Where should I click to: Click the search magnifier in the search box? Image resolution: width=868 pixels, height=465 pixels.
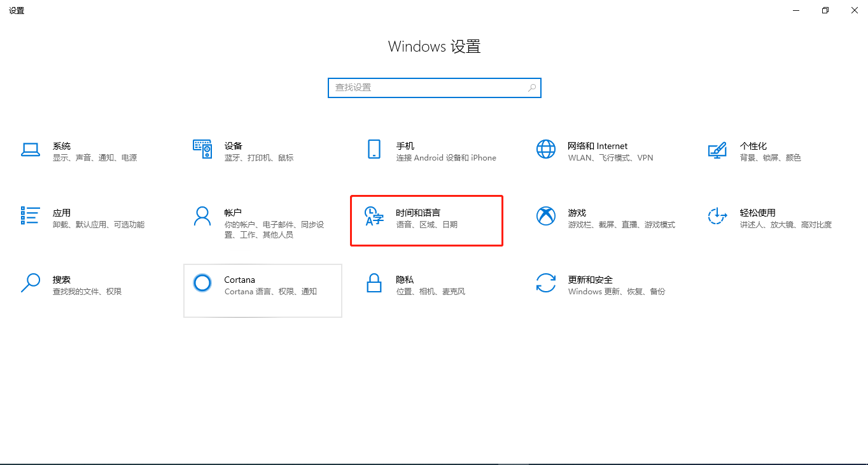(x=531, y=87)
